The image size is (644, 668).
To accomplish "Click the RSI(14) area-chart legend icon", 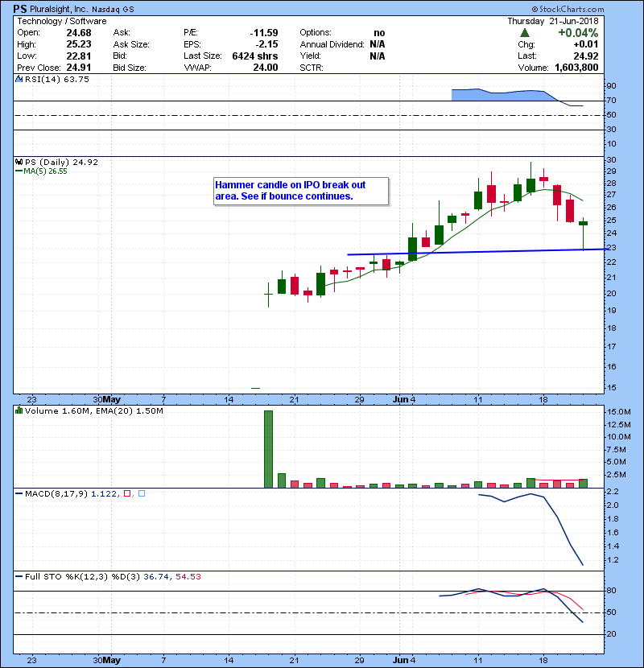I will pos(19,80).
